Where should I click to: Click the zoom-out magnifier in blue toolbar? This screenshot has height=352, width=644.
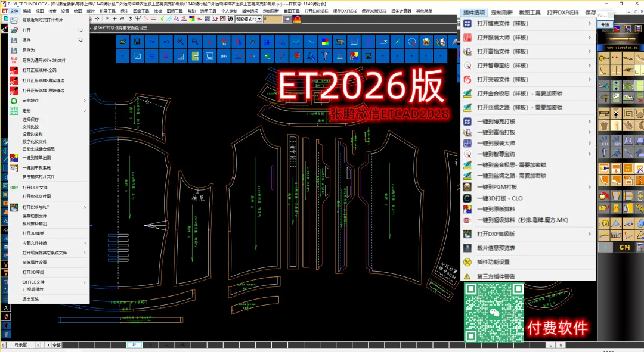click(195, 42)
